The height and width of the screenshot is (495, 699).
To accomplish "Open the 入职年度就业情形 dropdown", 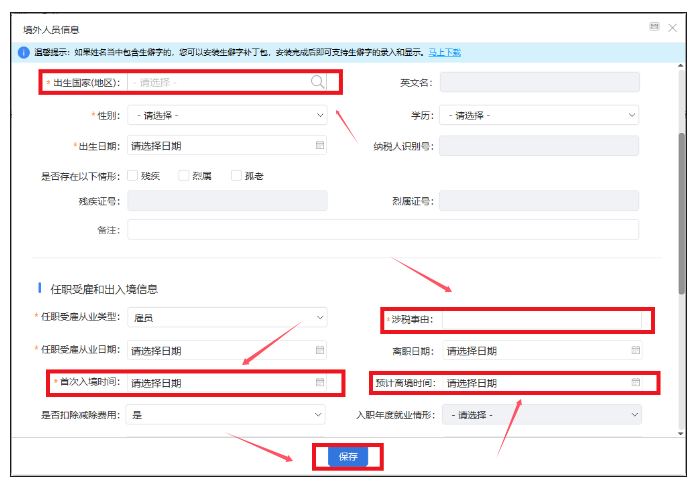I will pos(542,414).
